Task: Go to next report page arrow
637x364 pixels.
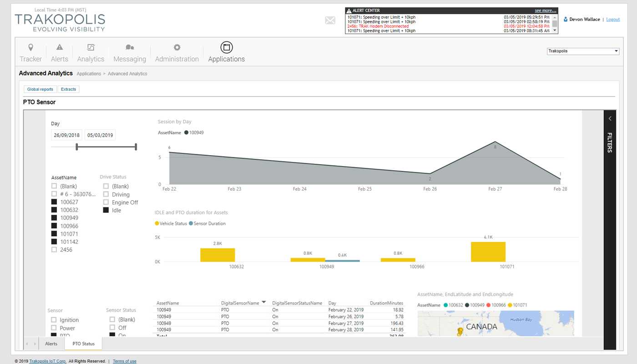Action: tap(35, 344)
